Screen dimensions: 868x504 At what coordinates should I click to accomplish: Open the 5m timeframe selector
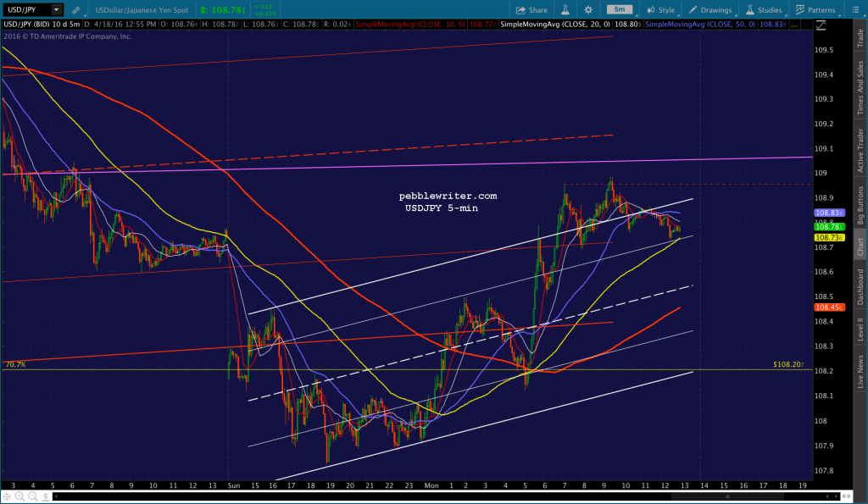pos(620,9)
